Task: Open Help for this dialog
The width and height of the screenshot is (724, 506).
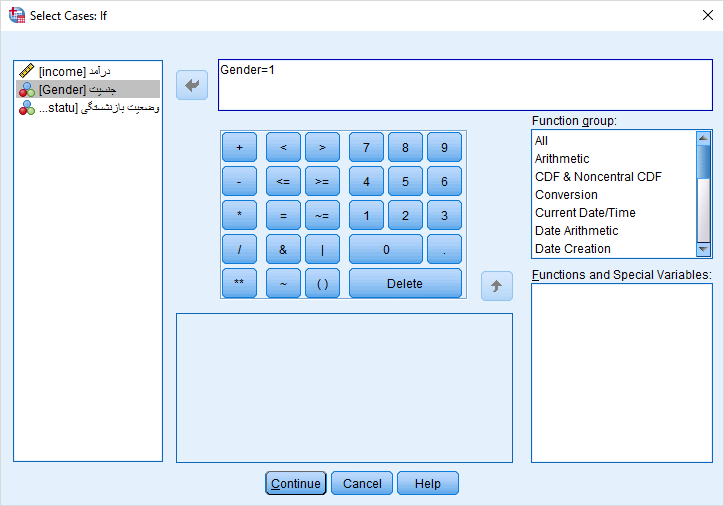Action: (427, 484)
